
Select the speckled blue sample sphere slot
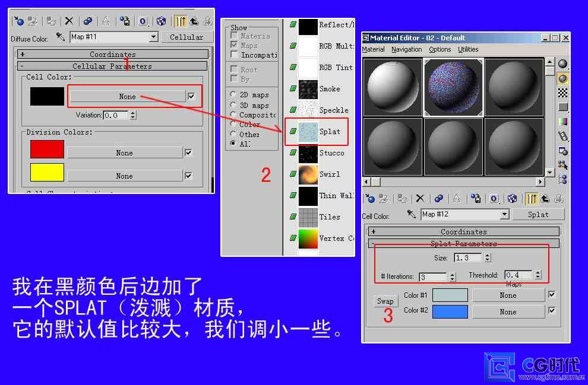pyautogui.click(x=453, y=87)
